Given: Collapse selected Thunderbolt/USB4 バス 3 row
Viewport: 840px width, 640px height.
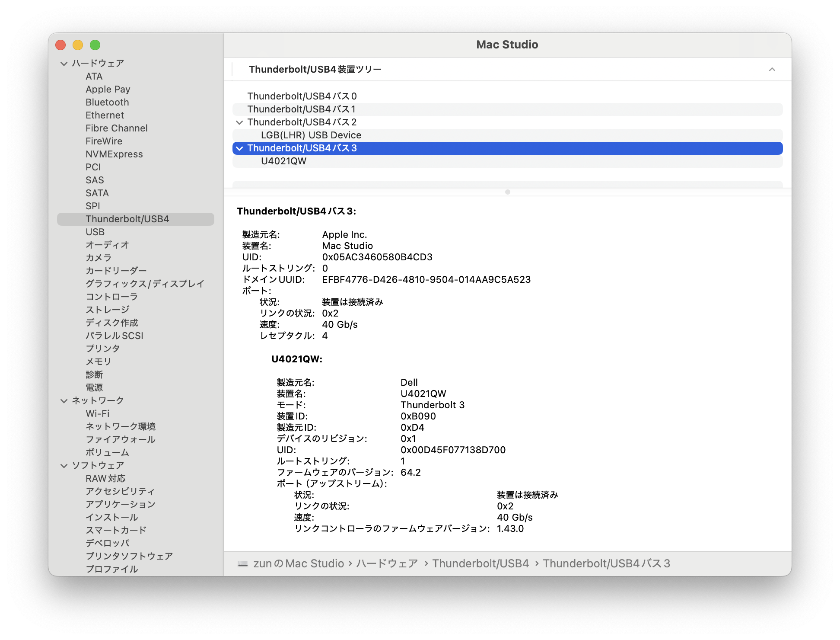Looking at the screenshot, I should [x=239, y=148].
